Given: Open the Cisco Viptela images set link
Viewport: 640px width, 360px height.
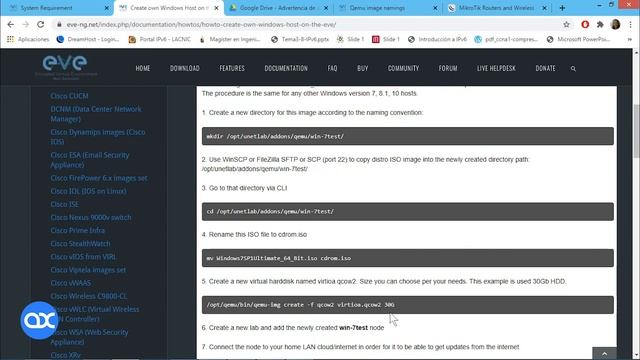Looking at the screenshot, I should (88, 270).
